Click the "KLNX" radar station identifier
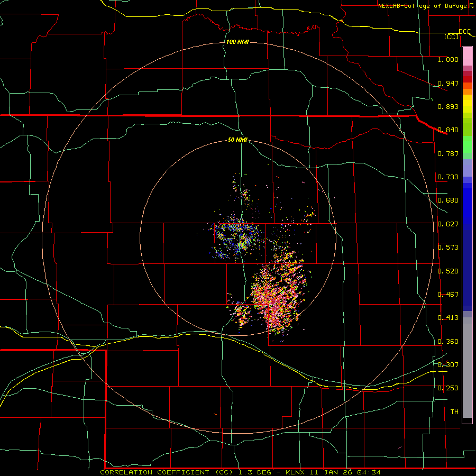The height and width of the screenshot is (476, 476). (x=295, y=472)
